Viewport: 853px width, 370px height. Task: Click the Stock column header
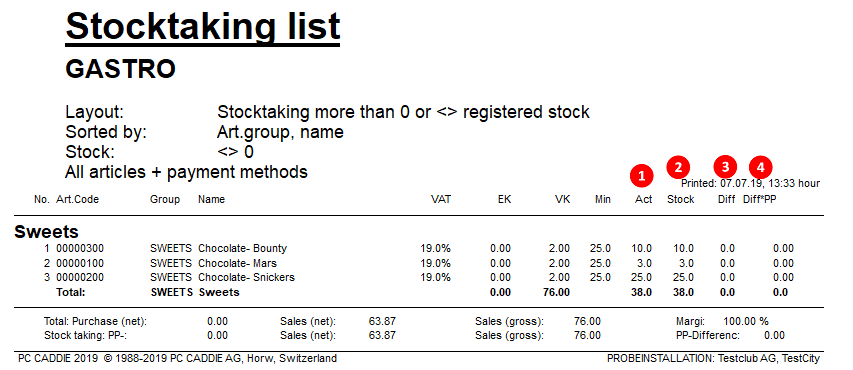click(681, 200)
